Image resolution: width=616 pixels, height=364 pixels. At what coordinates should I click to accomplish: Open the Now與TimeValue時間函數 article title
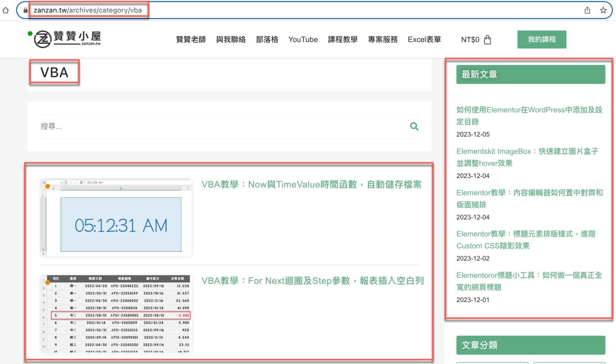pyautogui.click(x=312, y=185)
